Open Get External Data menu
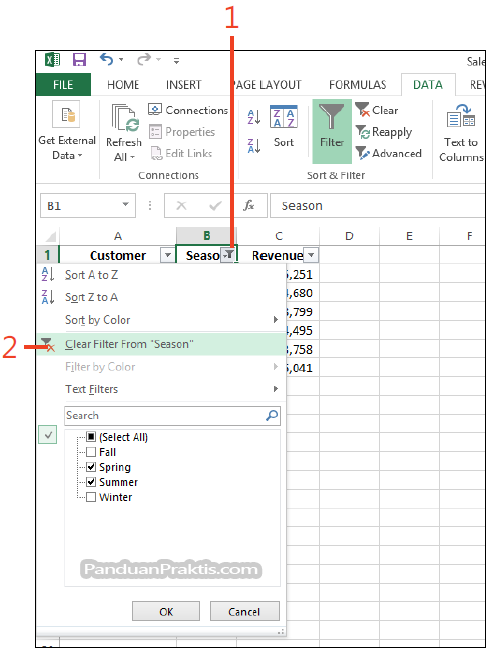 (67, 130)
